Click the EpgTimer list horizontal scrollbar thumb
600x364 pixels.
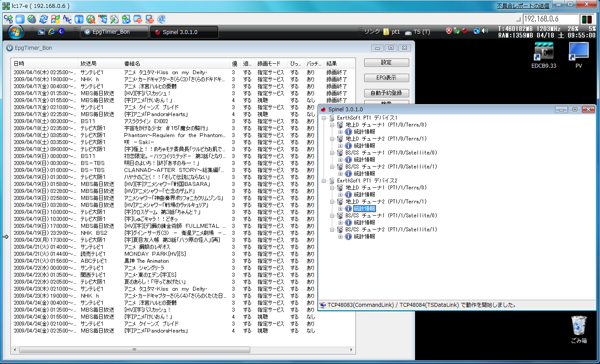[x=134, y=350]
